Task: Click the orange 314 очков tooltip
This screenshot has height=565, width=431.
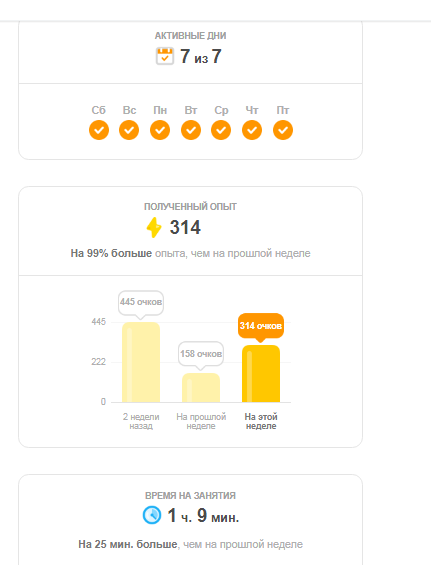Action: coord(261,327)
